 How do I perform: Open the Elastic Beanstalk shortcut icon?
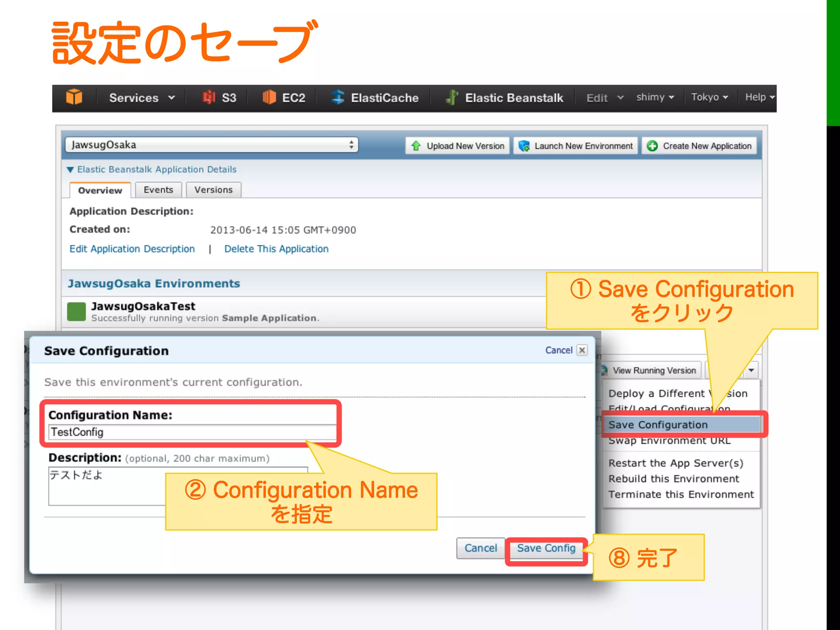pos(452,97)
